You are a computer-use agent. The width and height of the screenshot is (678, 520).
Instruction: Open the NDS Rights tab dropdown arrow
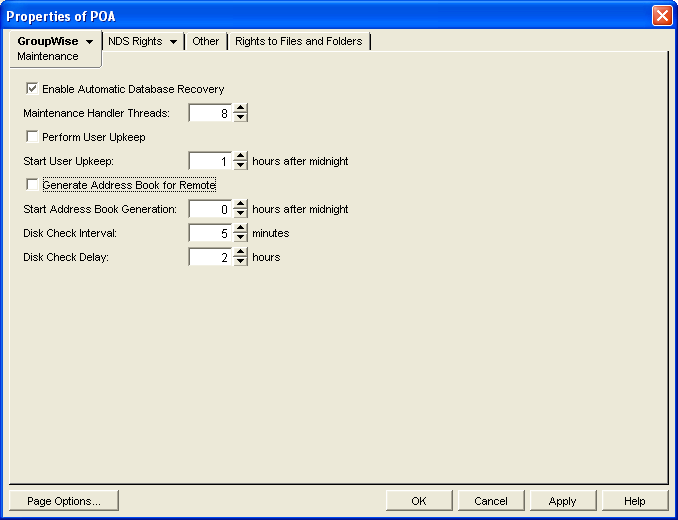pos(173,42)
